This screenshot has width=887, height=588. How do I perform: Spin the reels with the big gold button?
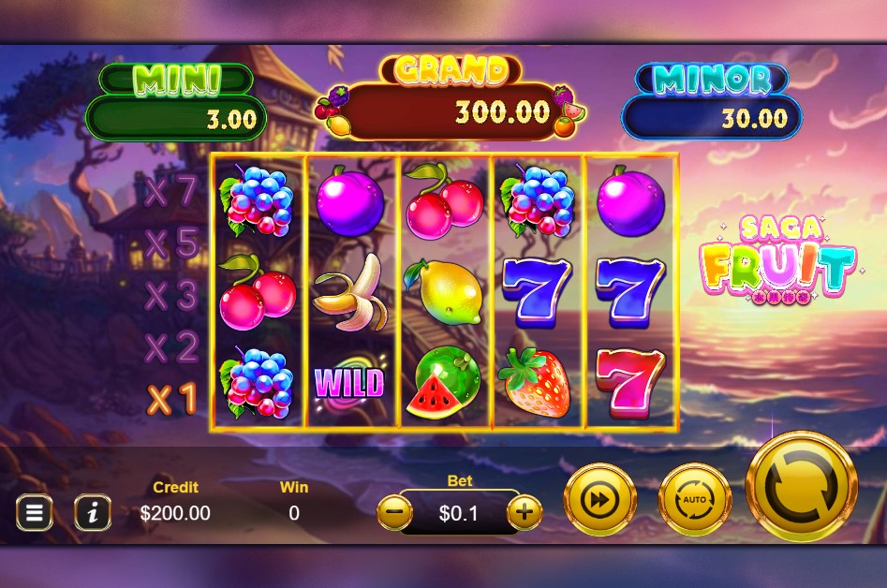(802, 486)
